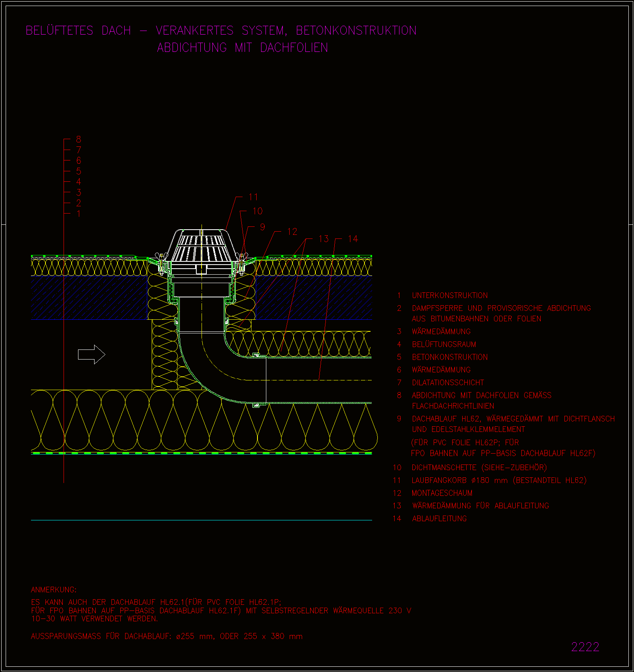Click layer callout number 5

click(78, 171)
